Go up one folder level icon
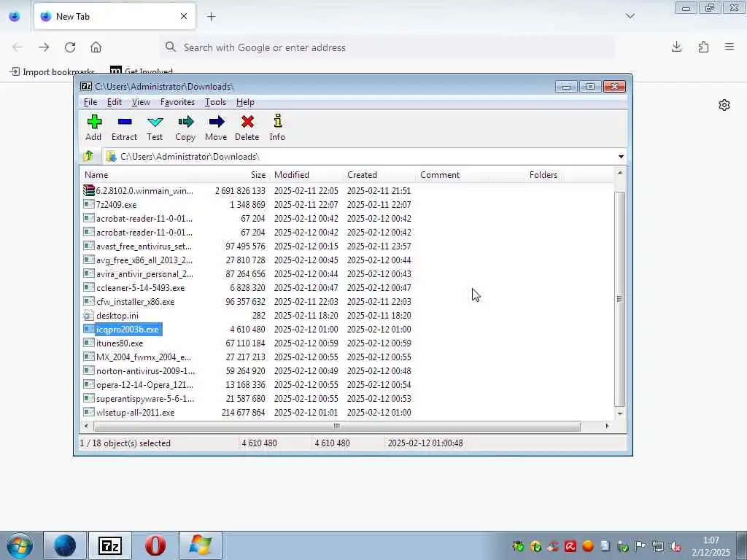 (88, 156)
